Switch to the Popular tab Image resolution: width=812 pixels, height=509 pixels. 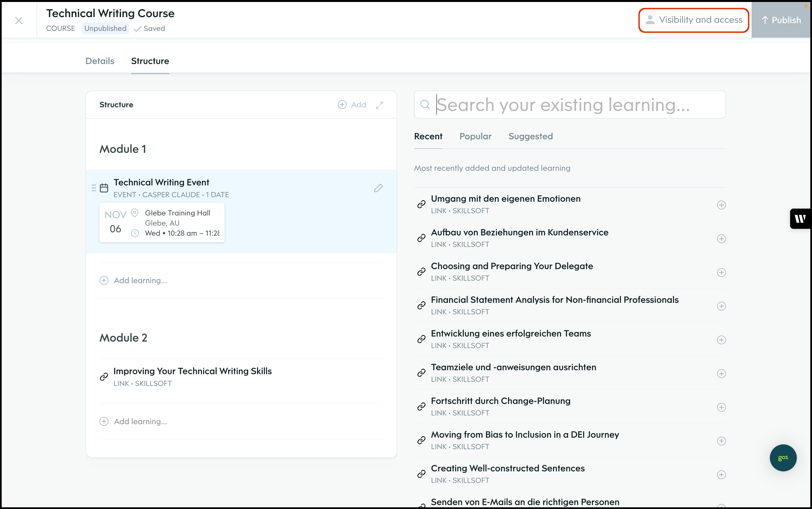475,136
